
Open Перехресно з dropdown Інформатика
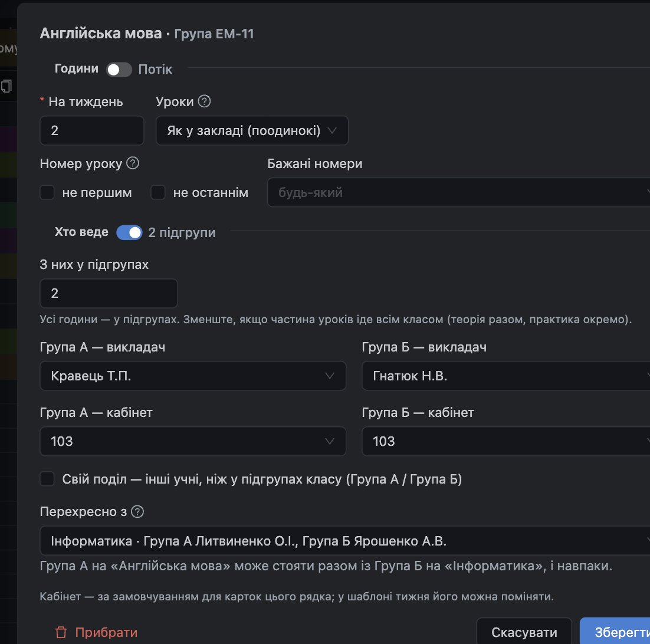click(x=345, y=541)
